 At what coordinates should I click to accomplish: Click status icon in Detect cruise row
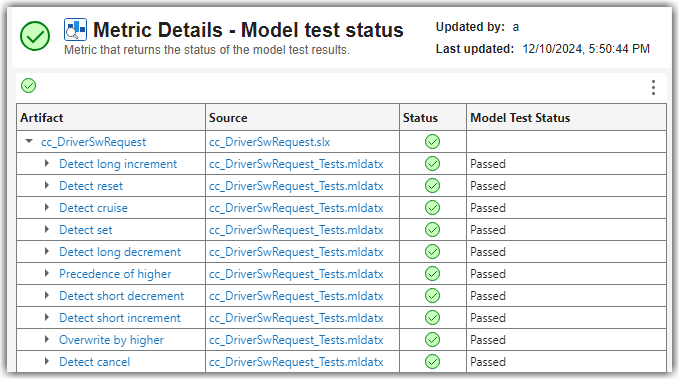[x=432, y=208]
